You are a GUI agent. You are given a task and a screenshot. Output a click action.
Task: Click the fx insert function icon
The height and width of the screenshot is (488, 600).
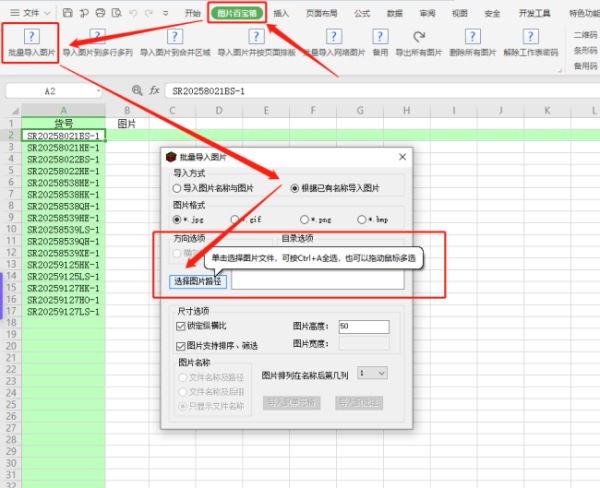pyautogui.click(x=154, y=90)
